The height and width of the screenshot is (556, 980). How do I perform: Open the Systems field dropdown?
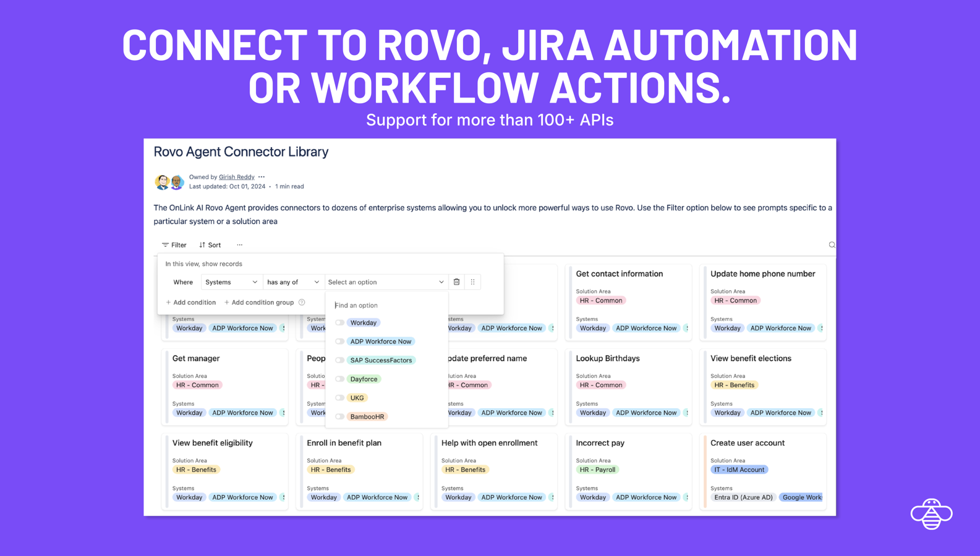pos(231,282)
